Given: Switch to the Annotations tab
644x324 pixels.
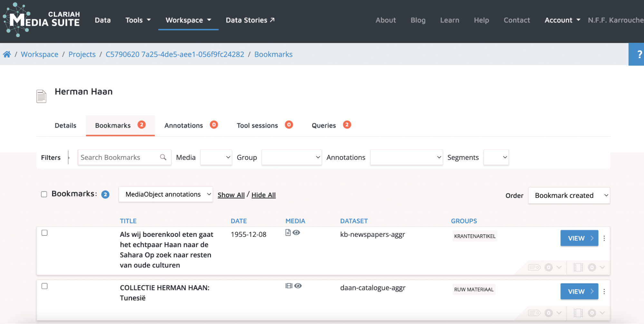Looking at the screenshot, I should 184,125.
